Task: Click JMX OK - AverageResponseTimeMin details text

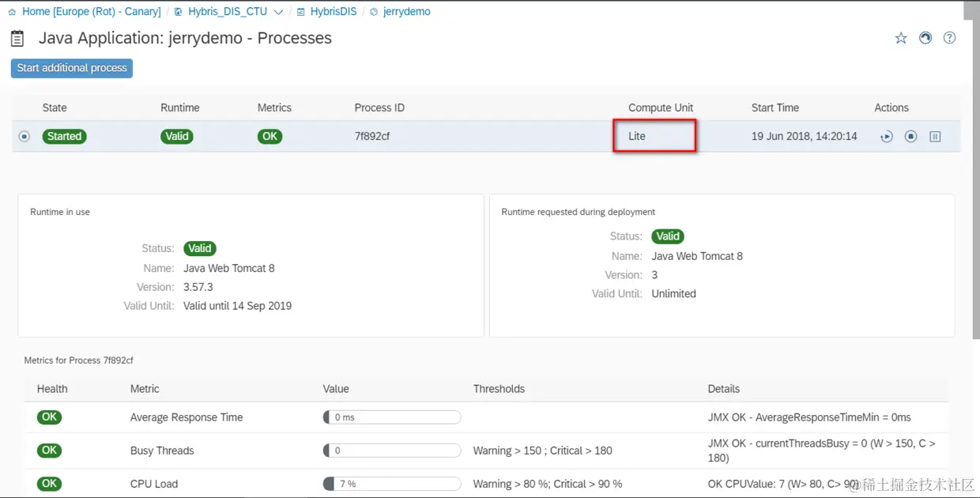Action: (x=809, y=417)
